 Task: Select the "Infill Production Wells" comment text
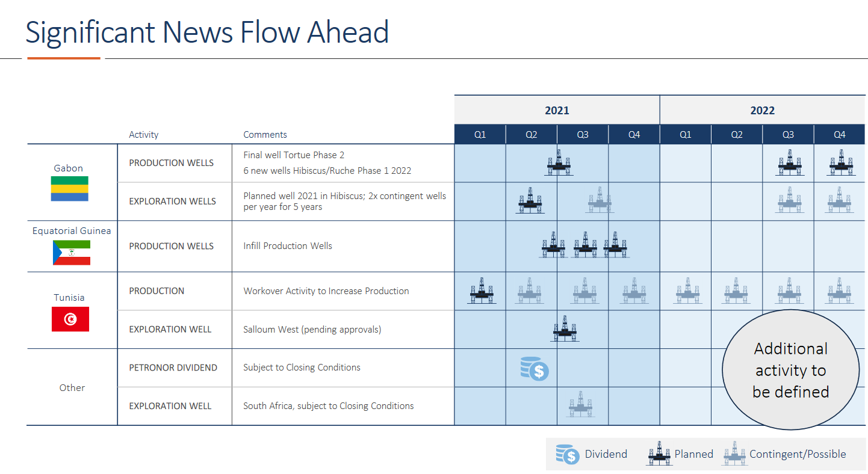coord(287,246)
